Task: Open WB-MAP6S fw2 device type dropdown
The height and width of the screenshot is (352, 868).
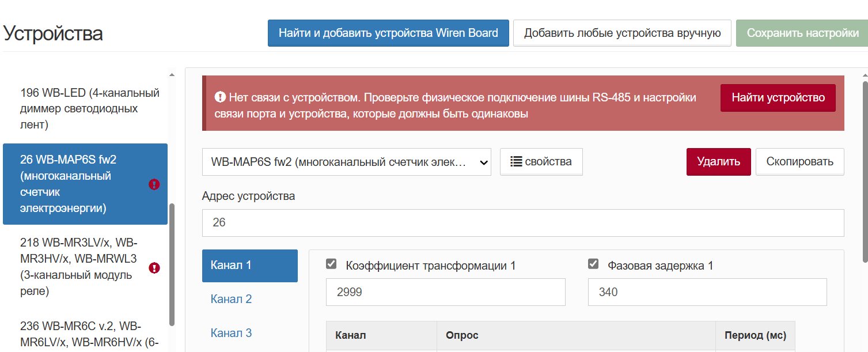Action: (347, 162)
